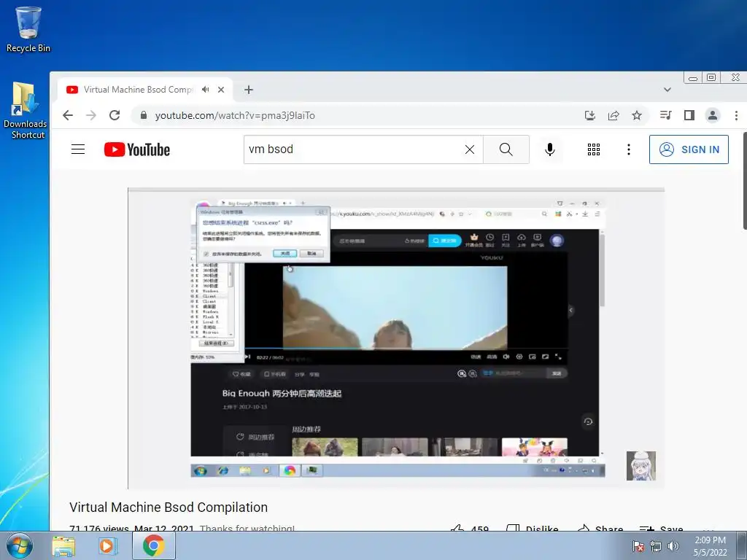Open the taskbar clock and date
The width and height of the screenshot is (747, 560).
point(710,546)
